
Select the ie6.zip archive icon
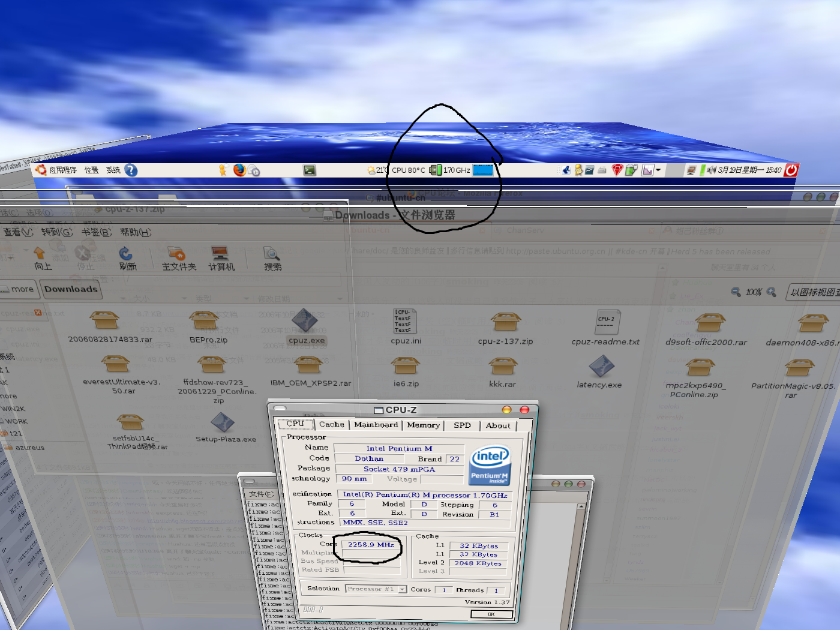[406, 366]
